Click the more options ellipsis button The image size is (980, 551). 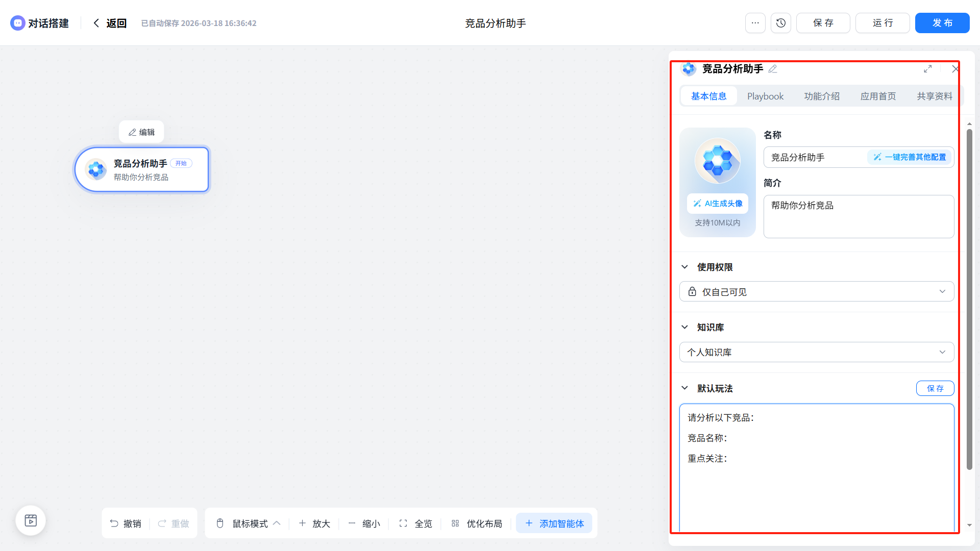point(755,23)
